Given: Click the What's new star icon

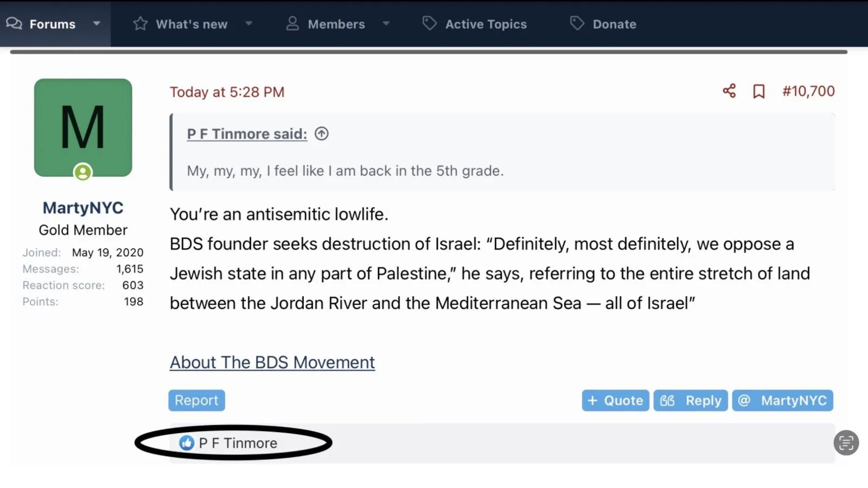Looking at the screenshot, I should click(141, 24).
